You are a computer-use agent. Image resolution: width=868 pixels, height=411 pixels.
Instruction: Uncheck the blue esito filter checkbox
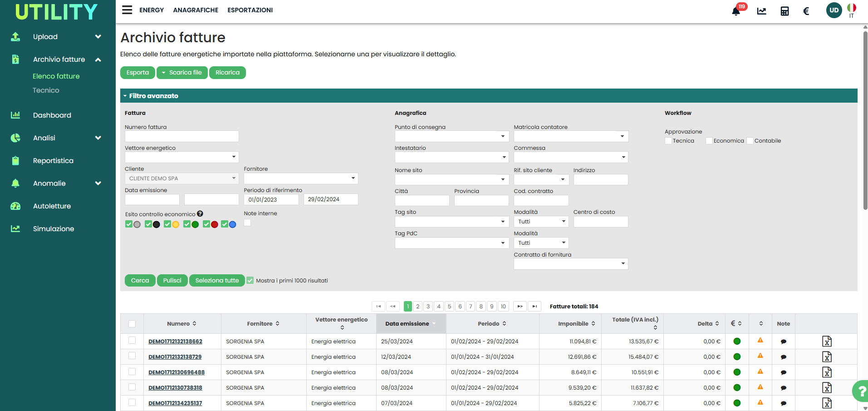tap(224, 224)
